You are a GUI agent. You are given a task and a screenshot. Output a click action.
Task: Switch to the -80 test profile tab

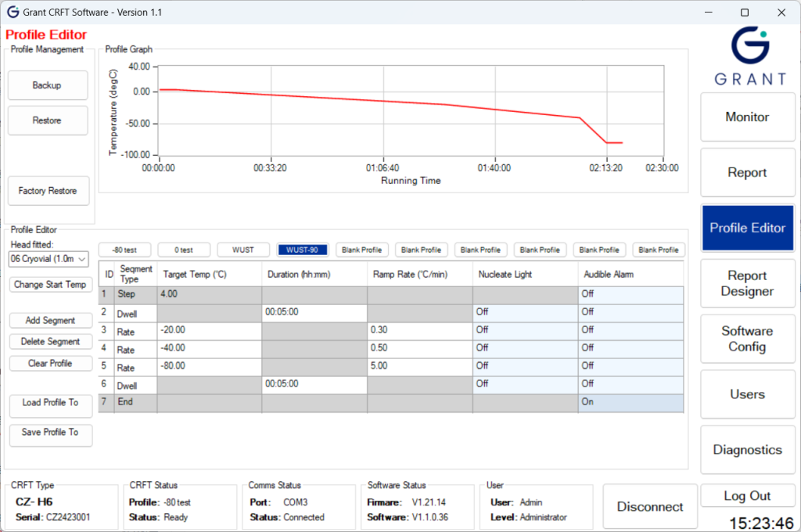pyautogui.click(x=124, y=250)
